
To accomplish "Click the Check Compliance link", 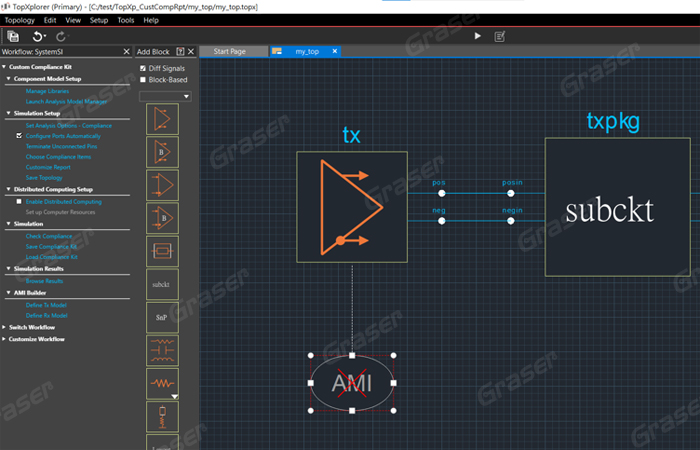I will (49, 236).
